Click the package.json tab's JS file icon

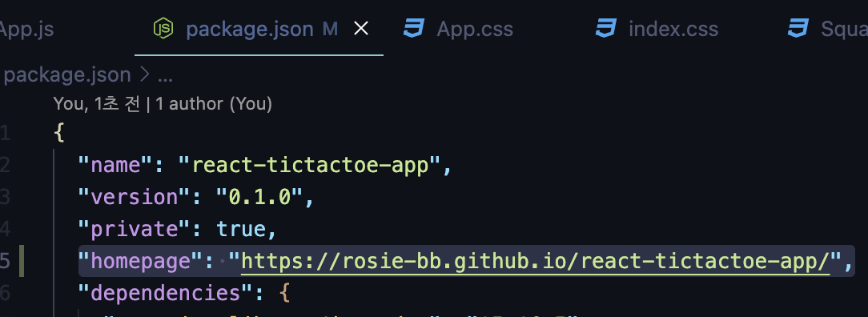(x=163, y=28)
